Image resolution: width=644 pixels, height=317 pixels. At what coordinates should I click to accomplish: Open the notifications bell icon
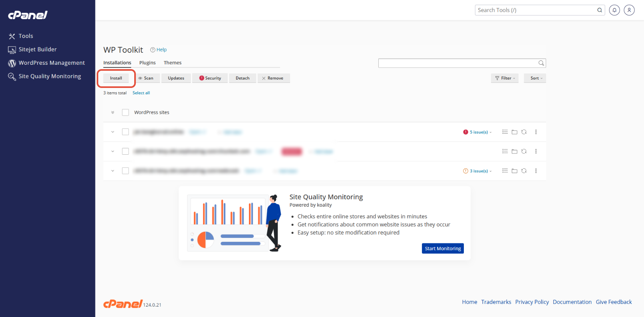614,10
